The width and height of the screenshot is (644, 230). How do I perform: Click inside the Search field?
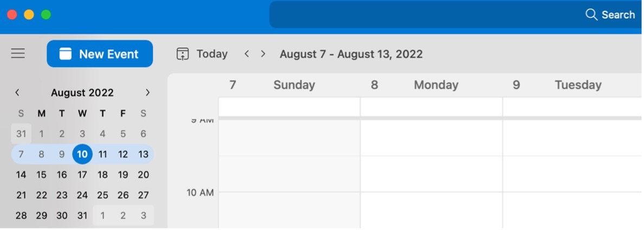[456, 15]
